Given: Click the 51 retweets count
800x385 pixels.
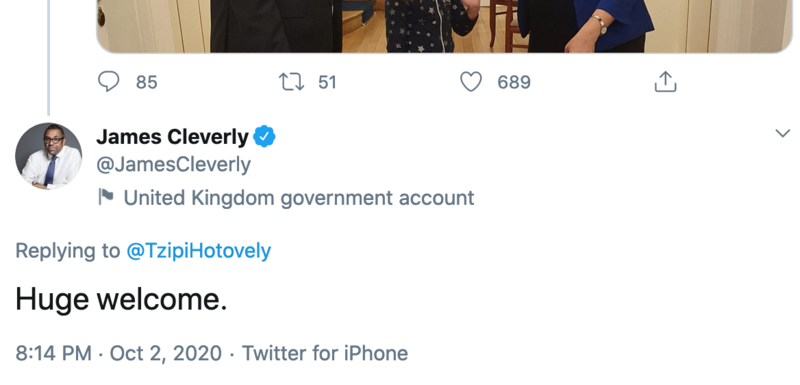Looking at the screenshot, I should [x=327, y=82].
